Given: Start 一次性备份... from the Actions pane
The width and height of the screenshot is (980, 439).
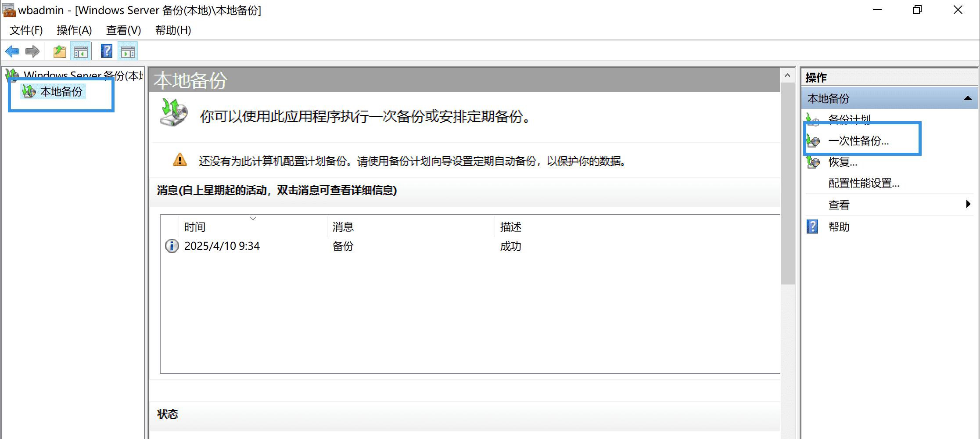Looking at the screenshot, I should coord(858,141).
